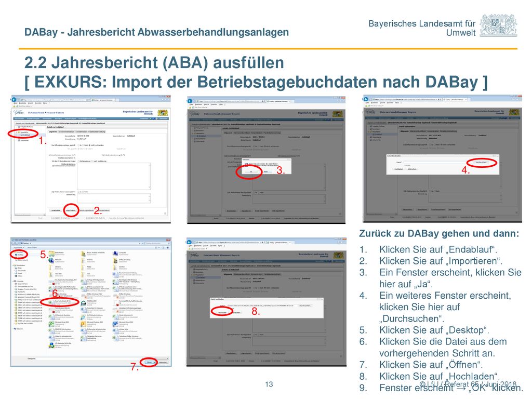This screenshot has width=532, height=399.
Task: Expand the Netzwerk node in file dialog tree
Action: (x=14, y=329)
